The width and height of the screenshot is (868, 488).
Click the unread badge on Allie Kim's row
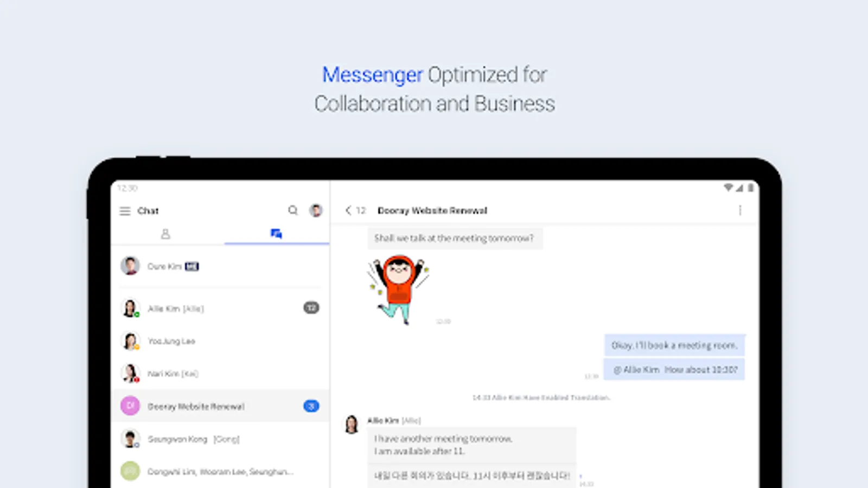click(x=311, y=308)
